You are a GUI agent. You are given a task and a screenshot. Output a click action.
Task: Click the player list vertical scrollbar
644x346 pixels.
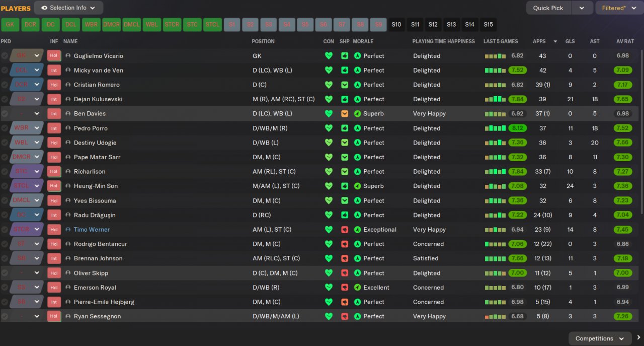[x=641, y=131]
